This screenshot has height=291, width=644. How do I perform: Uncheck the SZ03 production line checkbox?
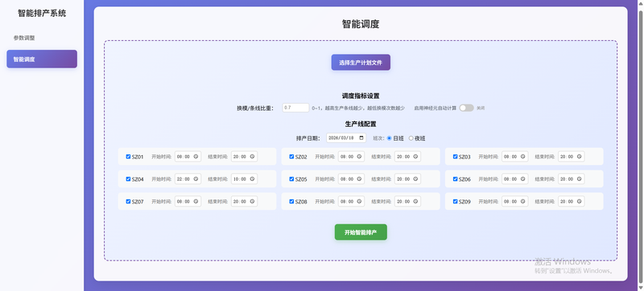(455, 157)
